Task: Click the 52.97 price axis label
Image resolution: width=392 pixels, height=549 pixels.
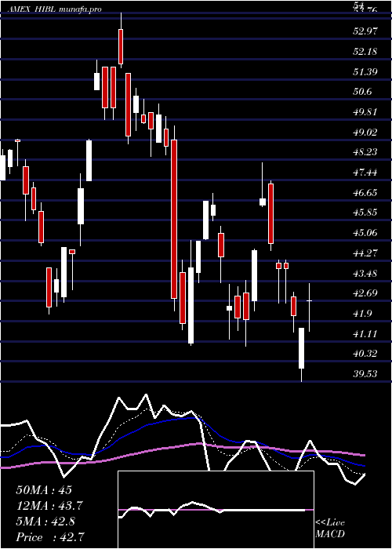Action: point(365,31)
